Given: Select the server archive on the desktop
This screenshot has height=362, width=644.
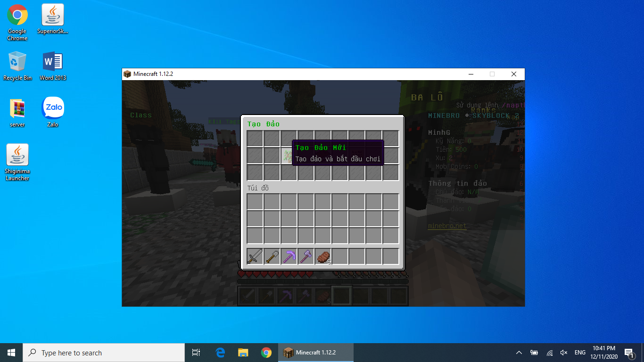Looking at the screenshot, I should tap(17, 113).
